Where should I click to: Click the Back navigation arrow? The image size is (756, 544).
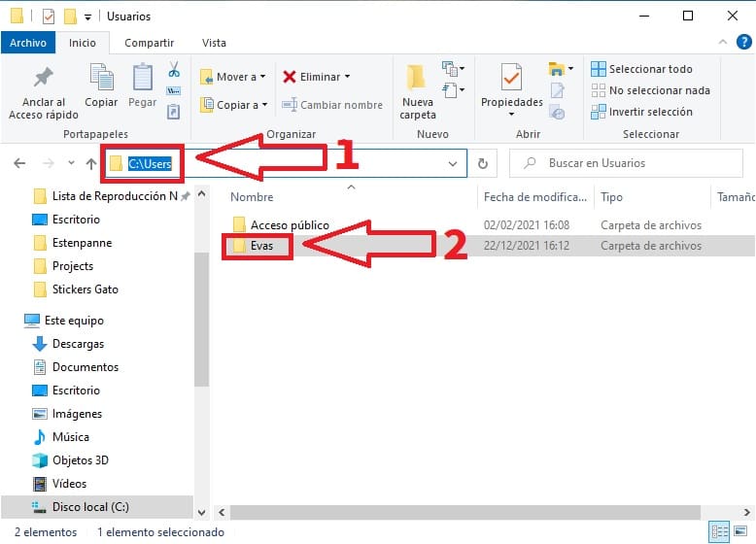click(x=19, y=163)
